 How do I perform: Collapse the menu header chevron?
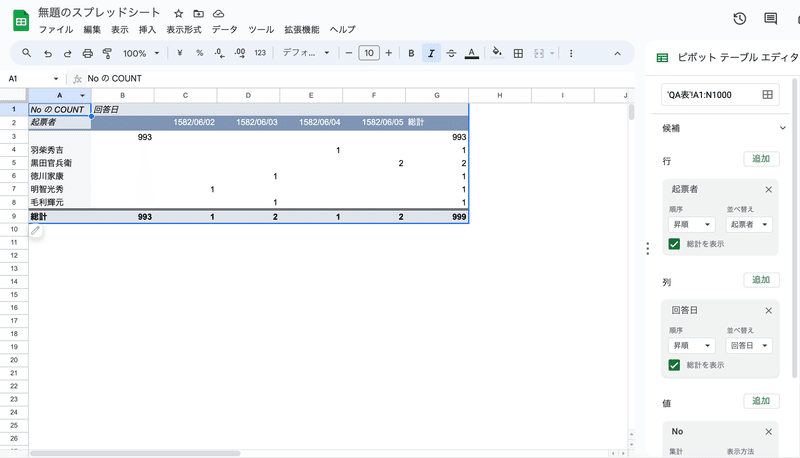tap(617, 53)
